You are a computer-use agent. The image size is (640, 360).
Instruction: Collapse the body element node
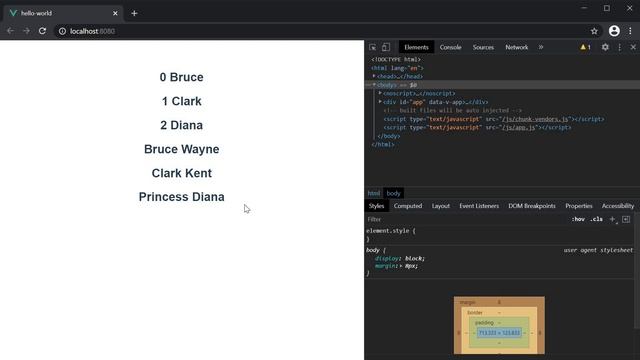tap(373, 85)
